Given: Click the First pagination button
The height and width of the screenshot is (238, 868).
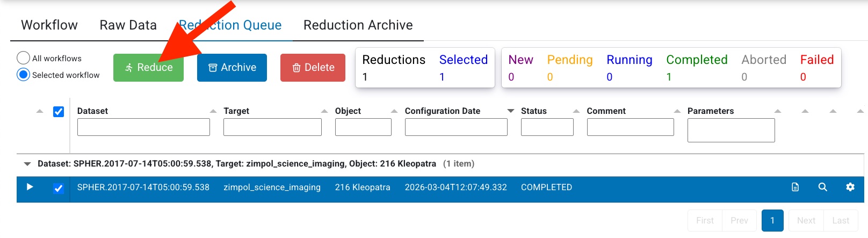Looking at the screenshot, I should (x=705, y=221).
